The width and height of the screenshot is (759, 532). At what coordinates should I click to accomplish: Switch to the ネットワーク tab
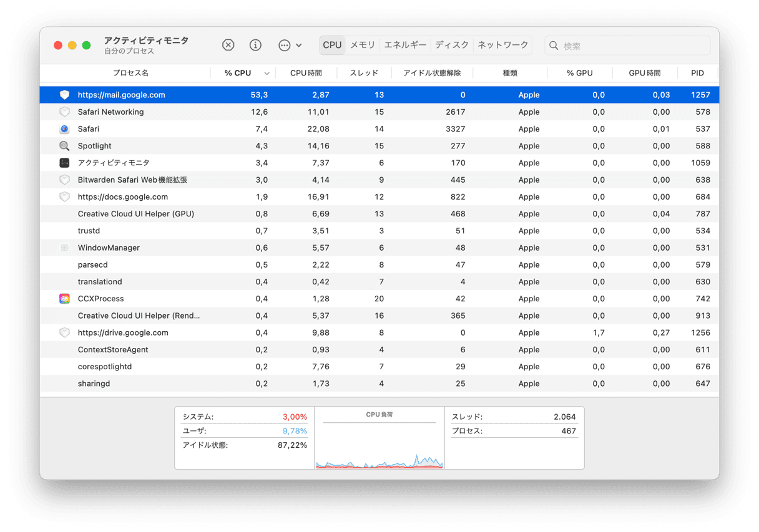pos(503,45)
